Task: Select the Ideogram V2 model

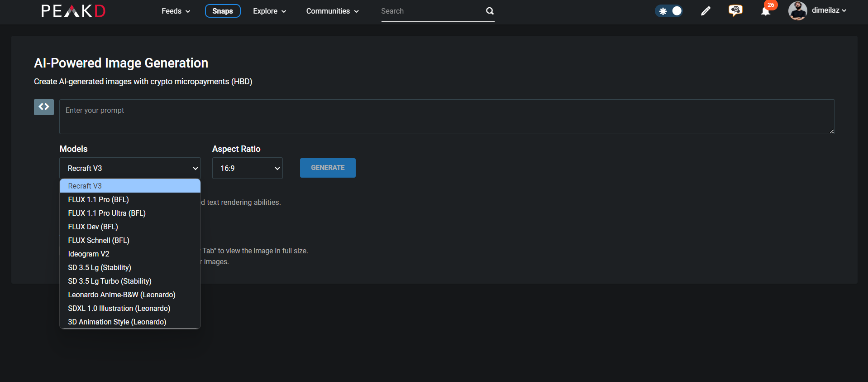Action: pyautogui.click(x=130, y=254)
